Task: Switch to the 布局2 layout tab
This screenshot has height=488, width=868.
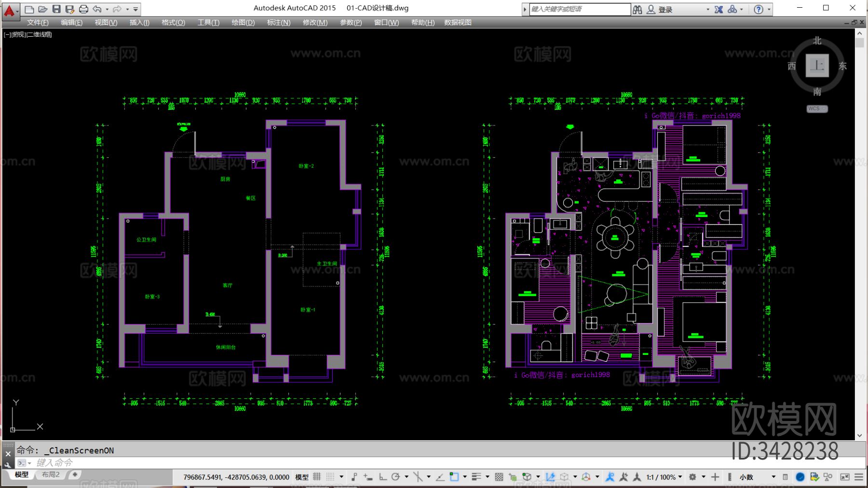Action: (51, 475)
